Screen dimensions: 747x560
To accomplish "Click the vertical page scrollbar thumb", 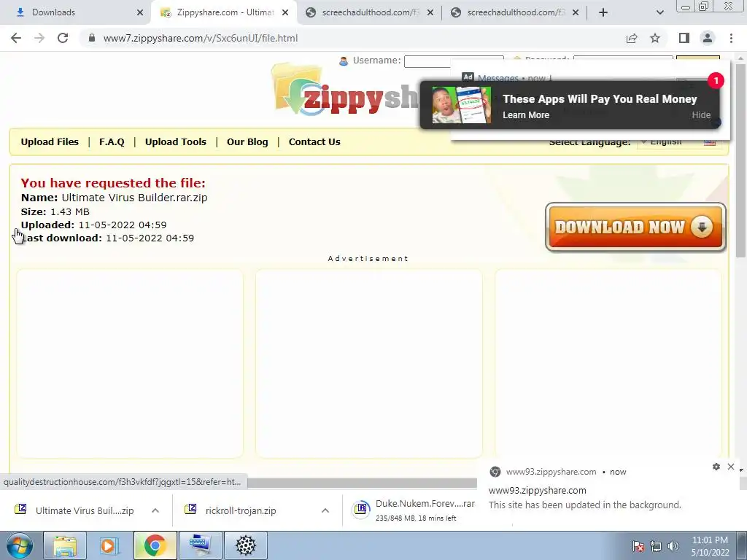I will point(740,161).
